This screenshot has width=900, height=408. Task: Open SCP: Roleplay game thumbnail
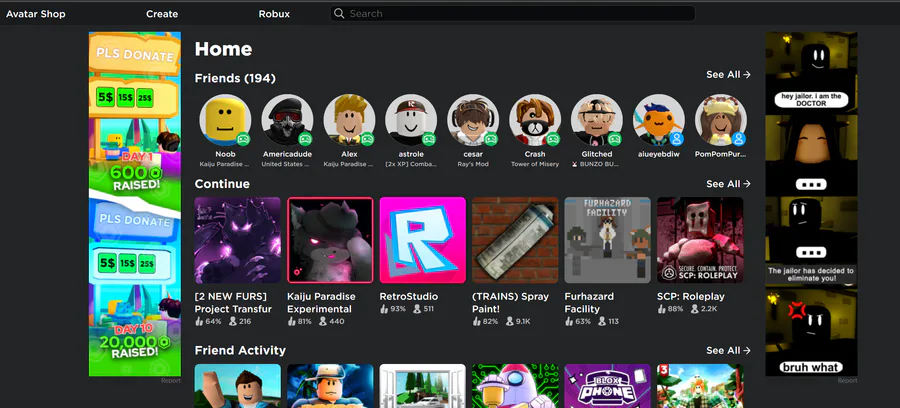[x=700, y=240]
